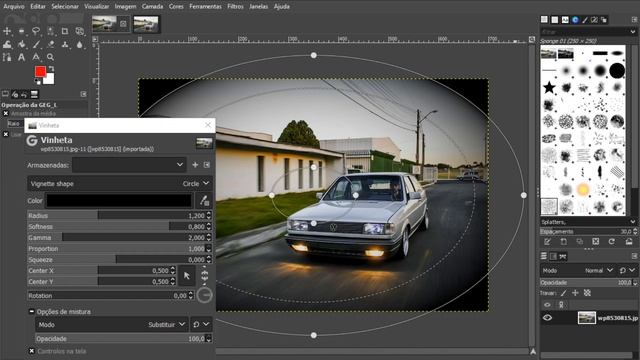
Task: Toggle the Amostra da média checkbox
Action: pos(6,113)
